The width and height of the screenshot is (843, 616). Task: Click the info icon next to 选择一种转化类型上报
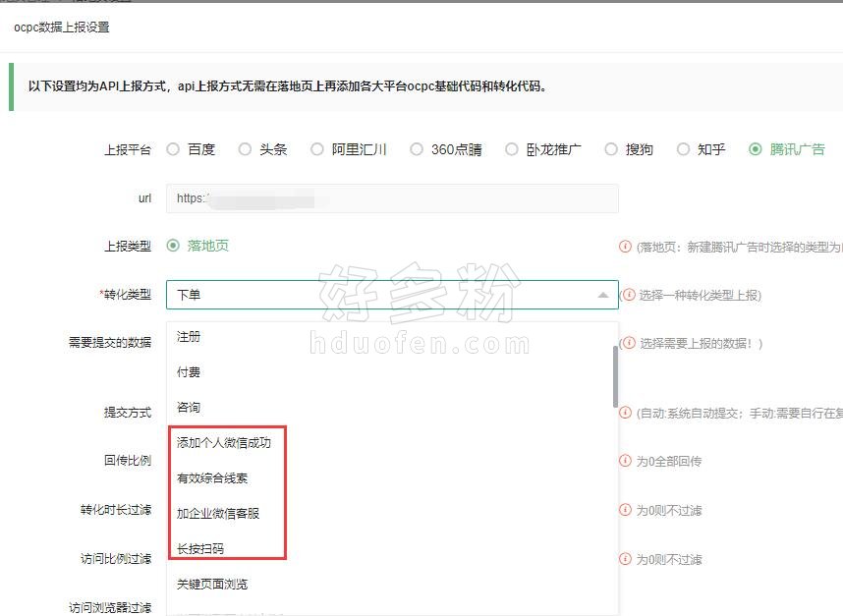tap(629, 295)
